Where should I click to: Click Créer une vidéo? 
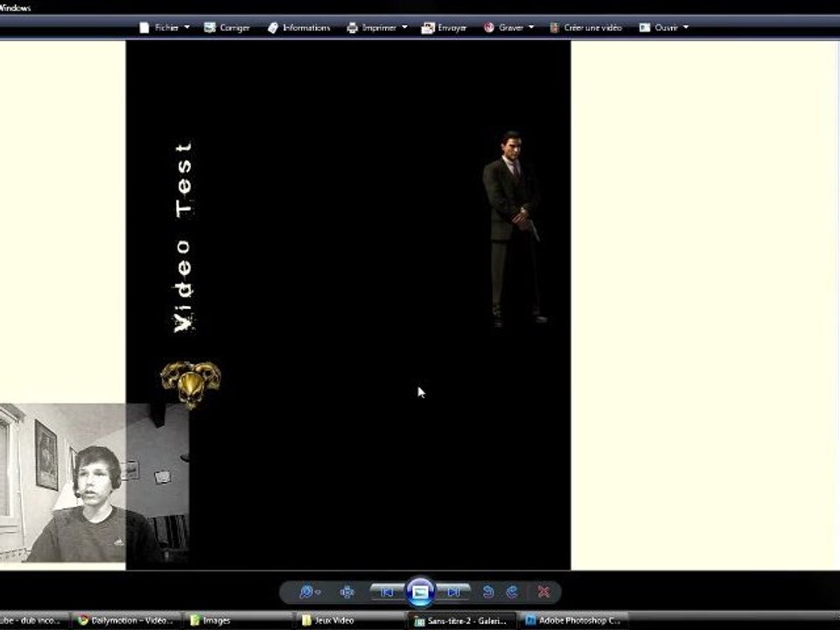point(586,27)
